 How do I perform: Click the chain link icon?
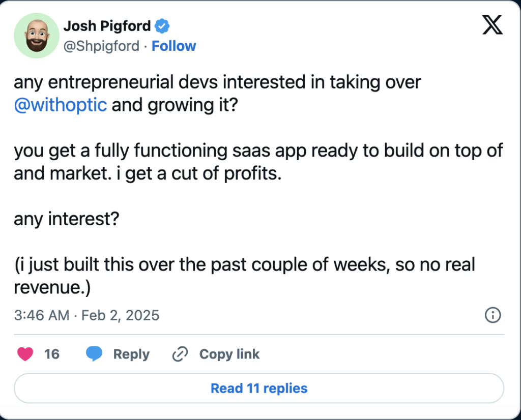[180, 354]
